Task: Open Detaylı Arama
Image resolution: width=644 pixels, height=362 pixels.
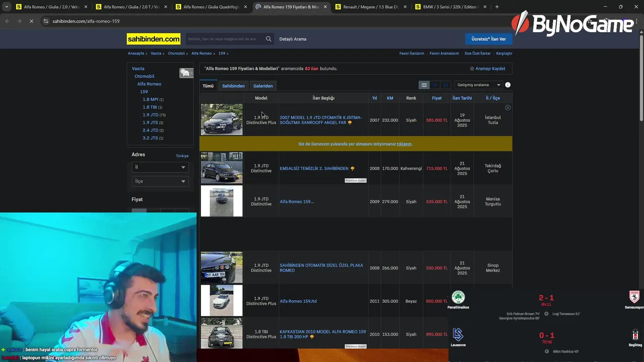Action: pos(293,39)
